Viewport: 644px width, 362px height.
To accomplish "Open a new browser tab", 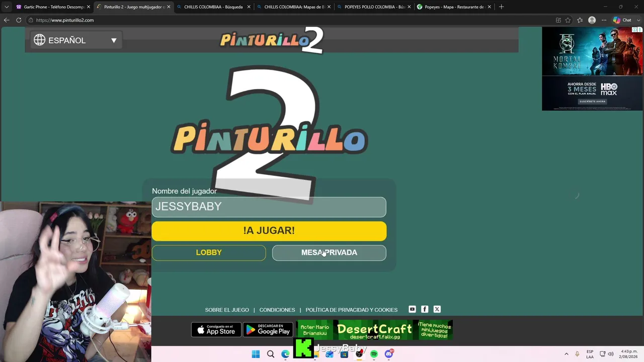I will pyautogui.click(x=501, y=7).
